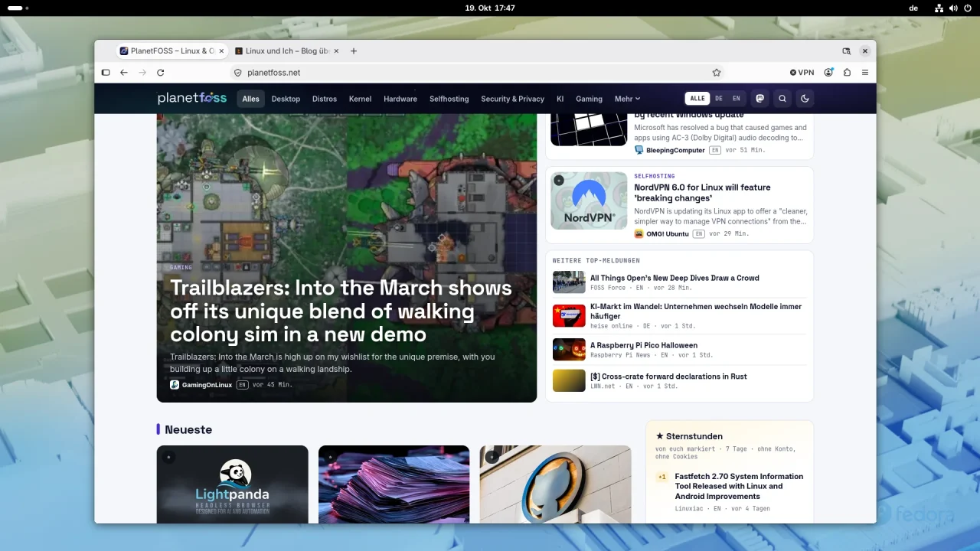
Task: Switch to the Linux und Ich tab
Action: click(x=288, y=51)
